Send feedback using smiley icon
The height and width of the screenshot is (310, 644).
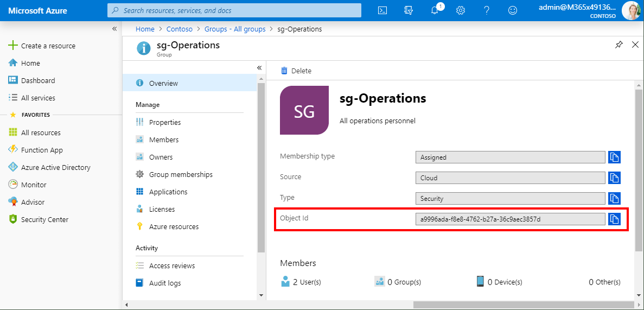tap(512, 10)
